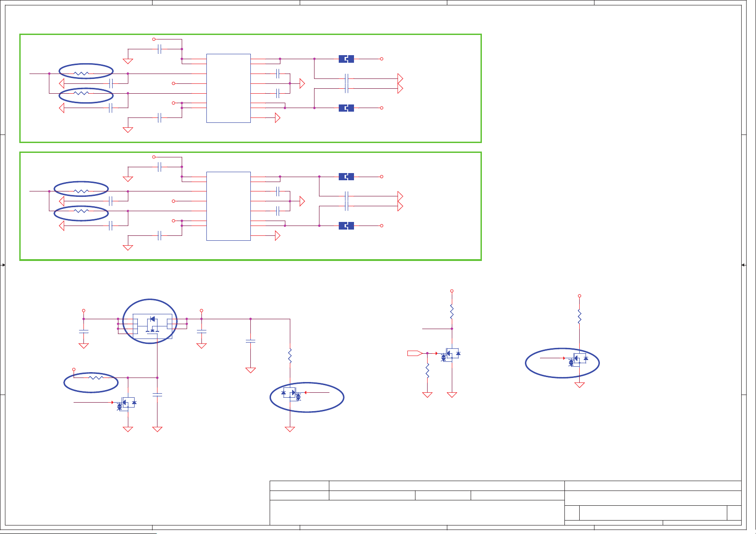Click the power terminal circle feeding the bottom-left circled resistor
This screenshot has height=534, width=756.
coord(74,369)
